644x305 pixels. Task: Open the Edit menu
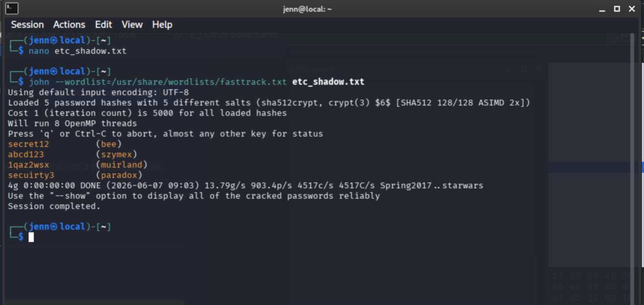103,25
